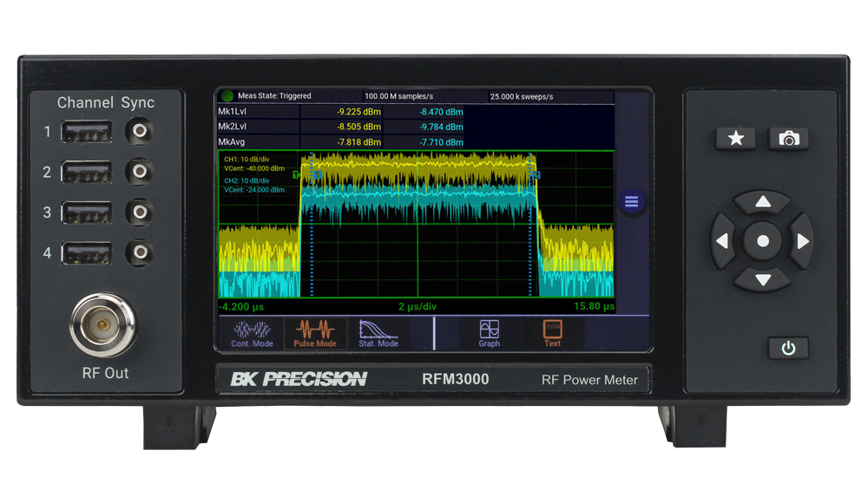Toggle the power button
Screen dimensions: 868x503
(x=787, y=349)
